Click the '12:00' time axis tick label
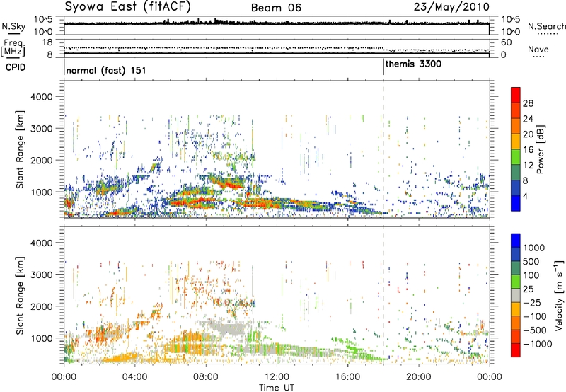566x392 pixels. coord(277,377)
